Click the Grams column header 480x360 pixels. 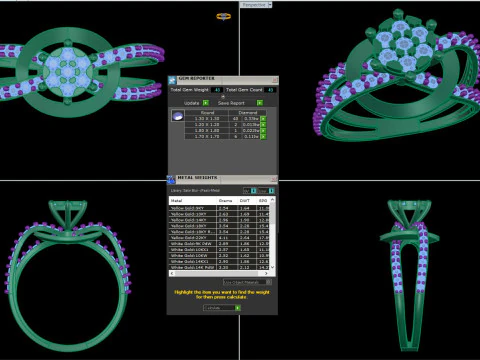[226, 201]
